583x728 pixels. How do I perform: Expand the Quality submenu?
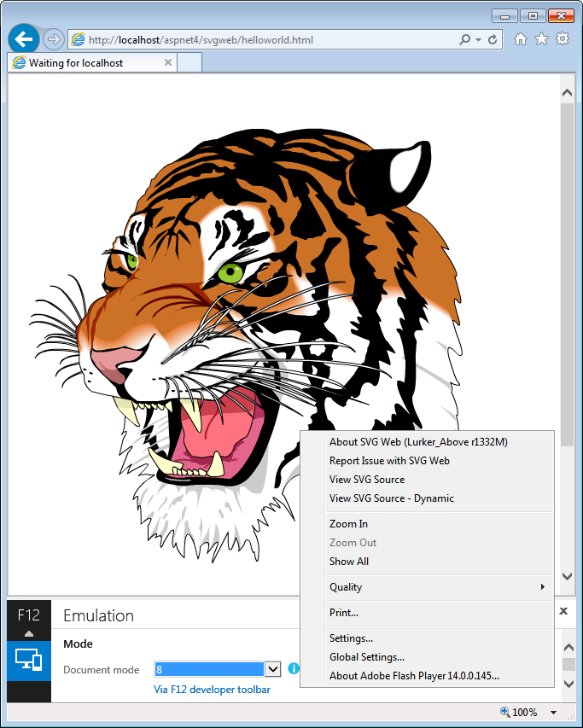pos(427,587)
